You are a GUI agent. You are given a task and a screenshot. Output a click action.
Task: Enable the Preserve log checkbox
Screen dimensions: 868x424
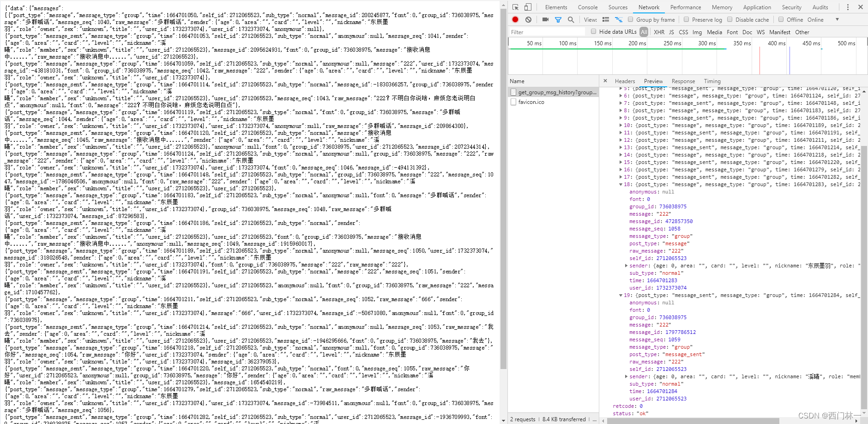[687, 19]
